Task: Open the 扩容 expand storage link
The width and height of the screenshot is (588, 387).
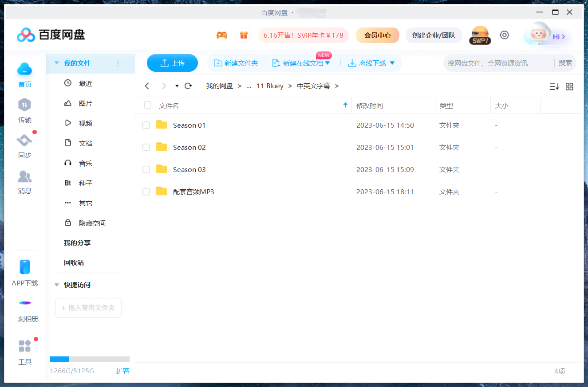Action: [x=123, y=371]
